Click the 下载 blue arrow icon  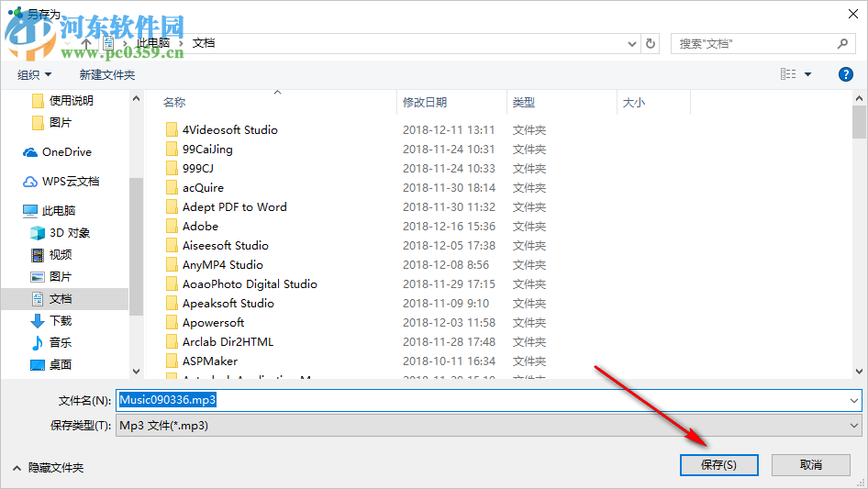(x=37, y=320)
